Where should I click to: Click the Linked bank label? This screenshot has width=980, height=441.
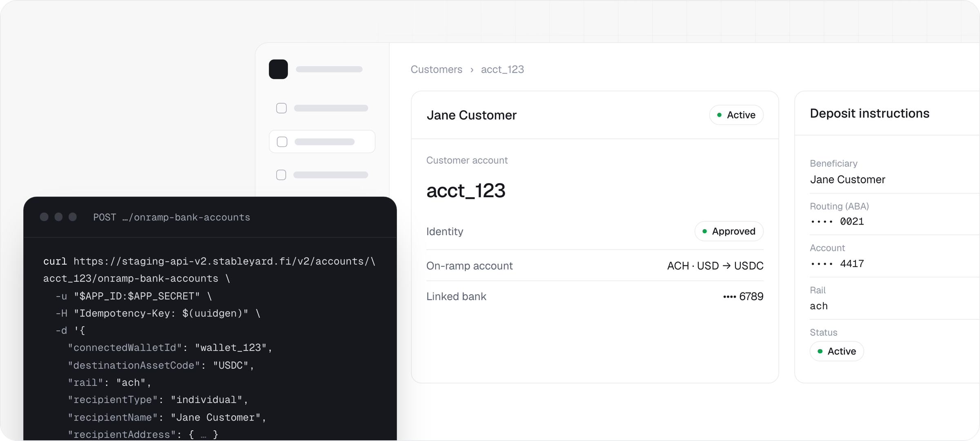tap(456, 296)
